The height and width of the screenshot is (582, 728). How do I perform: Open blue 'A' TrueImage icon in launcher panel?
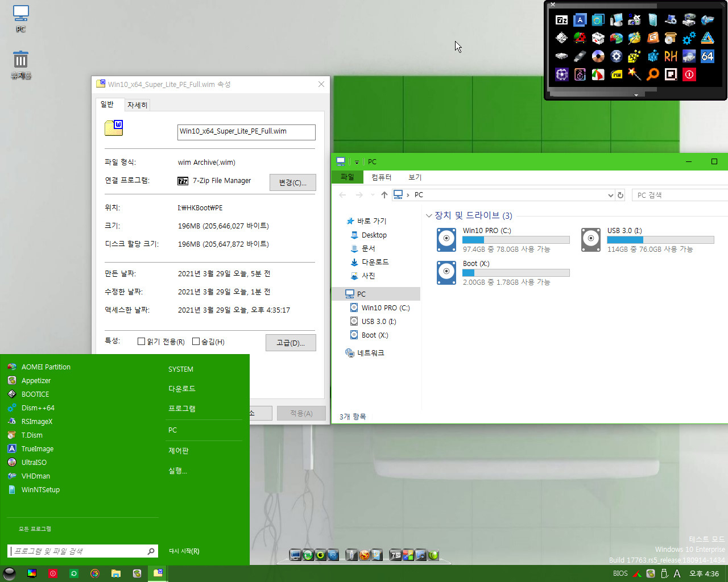[580, 20]
